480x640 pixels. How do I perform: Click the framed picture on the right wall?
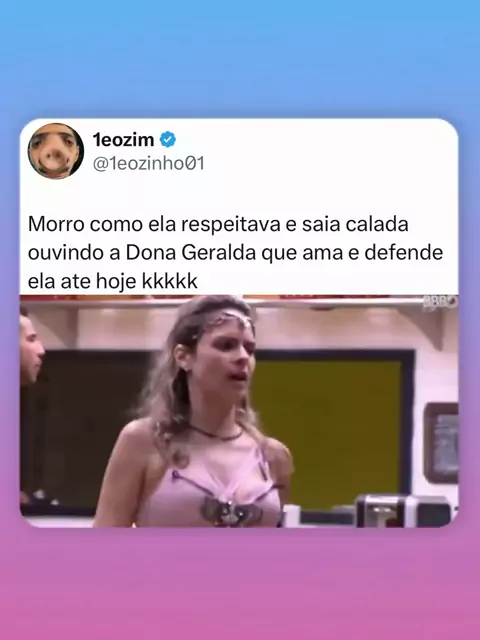[442, 443]
